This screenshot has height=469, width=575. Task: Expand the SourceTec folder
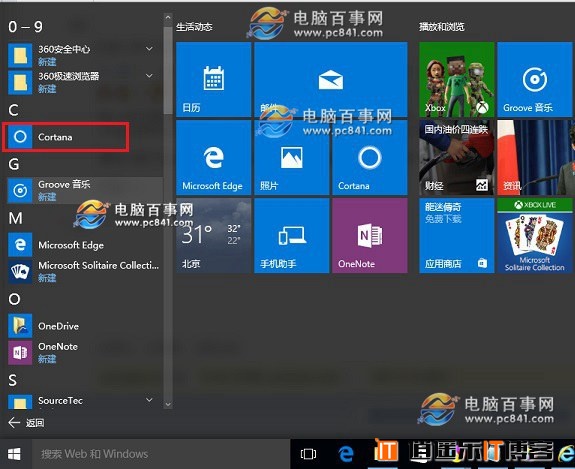pos(149,400)
